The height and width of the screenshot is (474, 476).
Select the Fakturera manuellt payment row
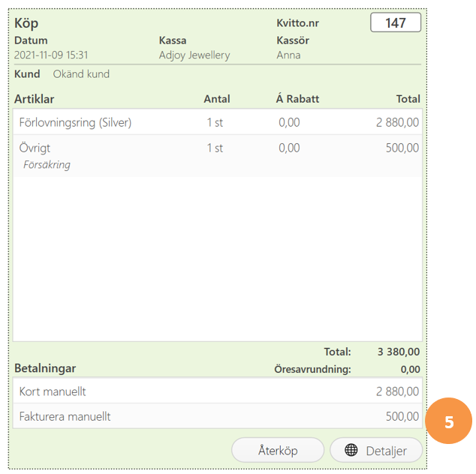pos(218,416)
